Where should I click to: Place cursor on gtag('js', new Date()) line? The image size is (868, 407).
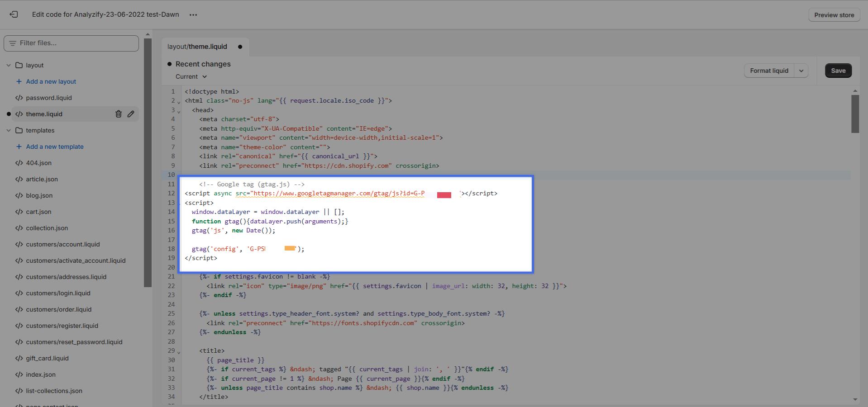pyautogui.click(x=234, y=230)
